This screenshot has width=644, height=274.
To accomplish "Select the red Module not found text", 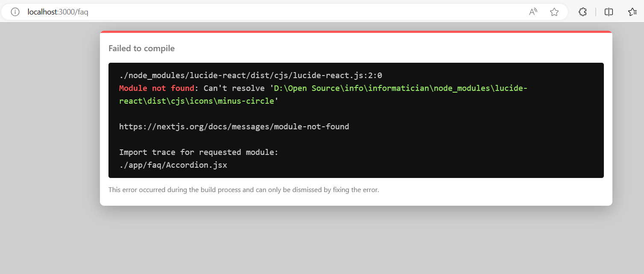I will click(156, 88).
